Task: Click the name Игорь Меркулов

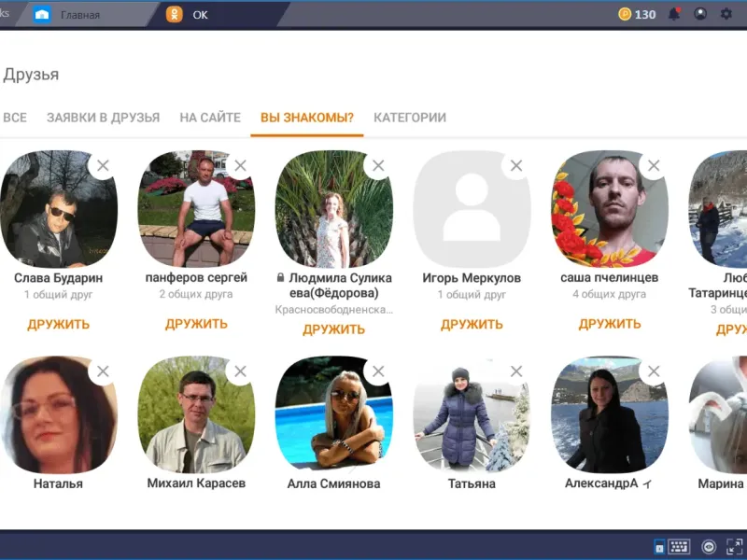Action: [x=472, y=277]
